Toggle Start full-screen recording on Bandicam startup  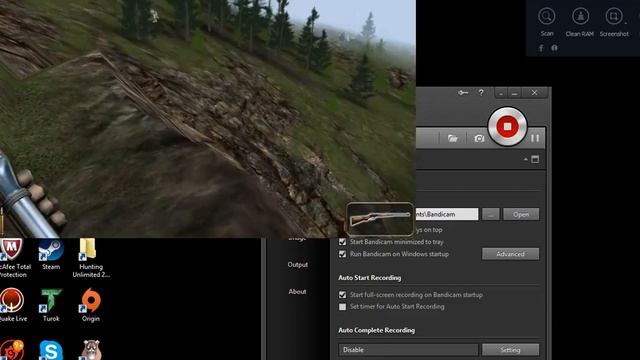pos(342,295)
